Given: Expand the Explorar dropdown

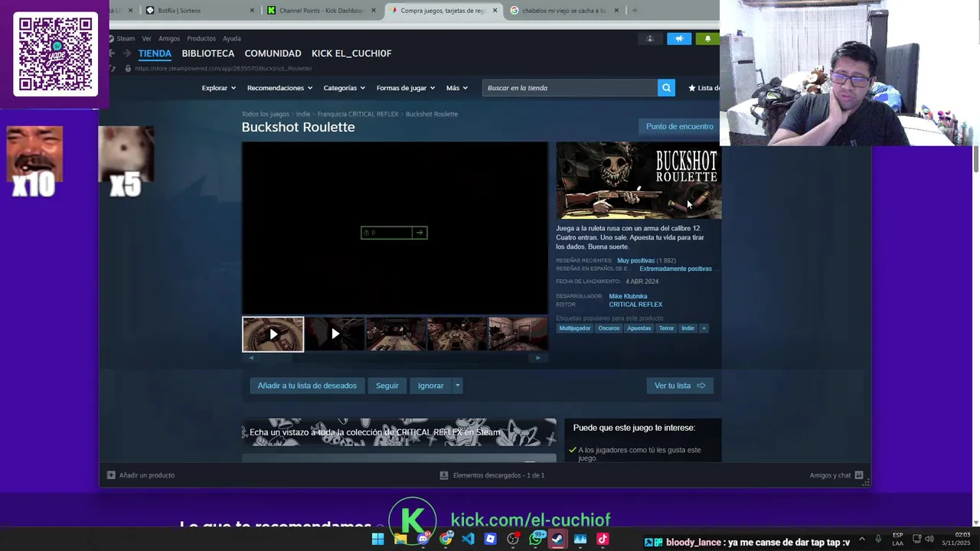Looking at the screenshot, I should (218, 88).
